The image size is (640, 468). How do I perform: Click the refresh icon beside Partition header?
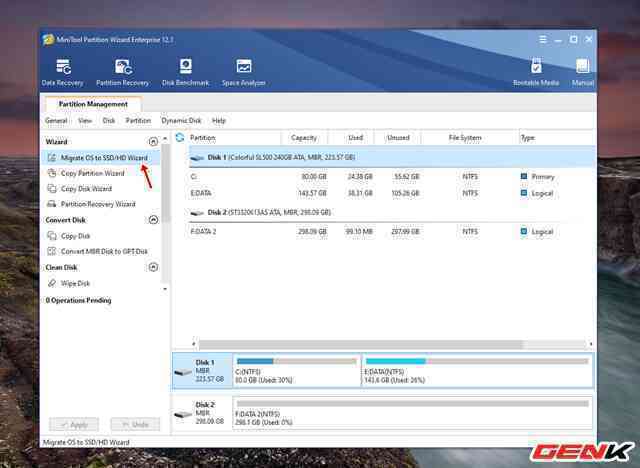click(180, 138)
